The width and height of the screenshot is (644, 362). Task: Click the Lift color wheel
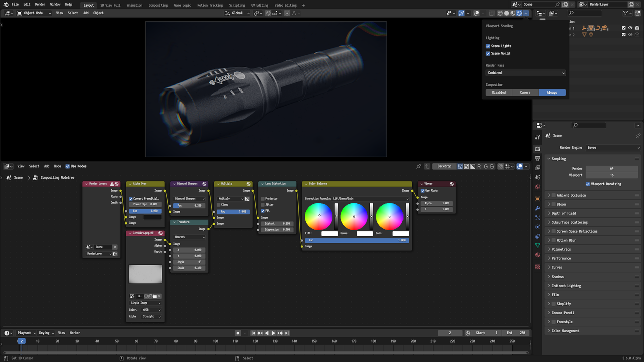(318, 216)
